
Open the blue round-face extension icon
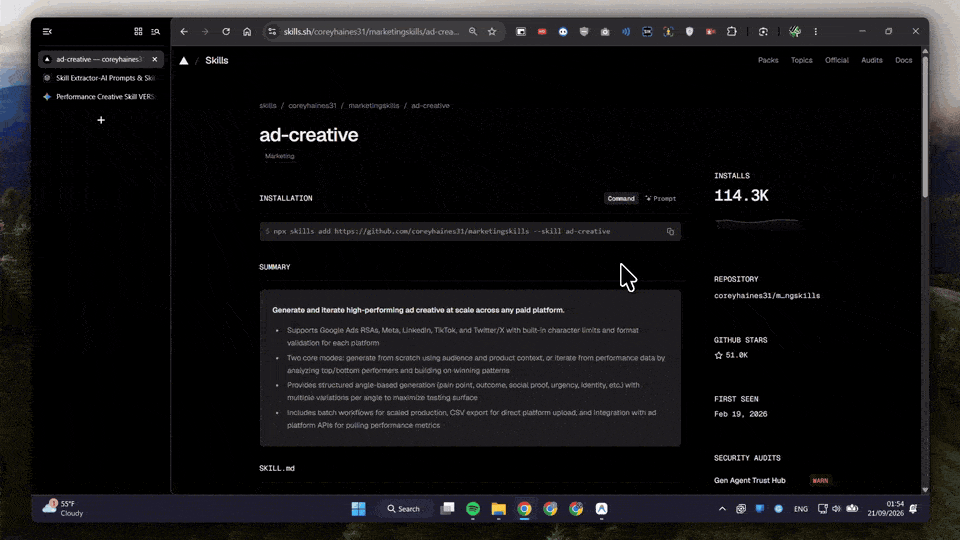click(563, 31)
